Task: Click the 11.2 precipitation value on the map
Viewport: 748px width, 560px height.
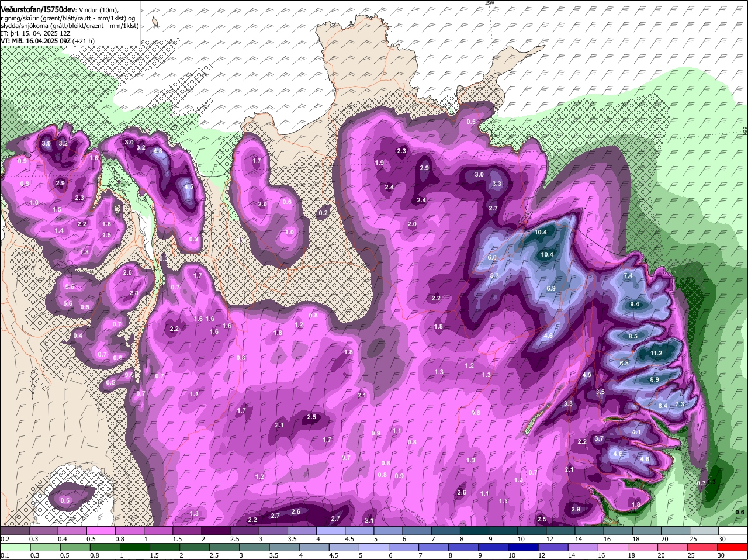Action: pyautogui.click(x=656, y=353)
